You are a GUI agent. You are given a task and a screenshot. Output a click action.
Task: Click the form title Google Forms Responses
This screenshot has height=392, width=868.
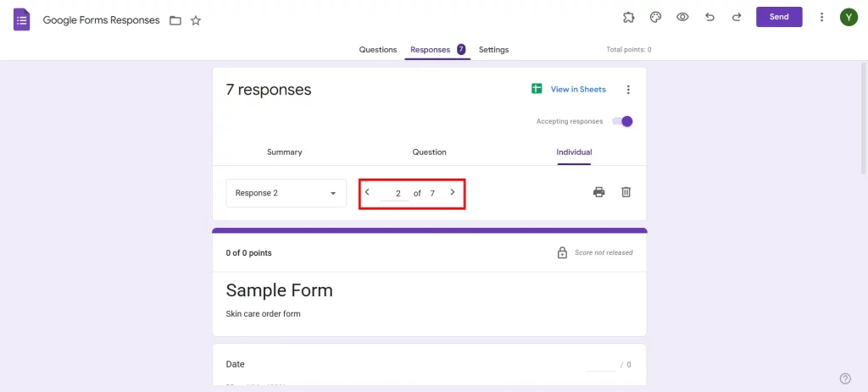click(102, 20)
